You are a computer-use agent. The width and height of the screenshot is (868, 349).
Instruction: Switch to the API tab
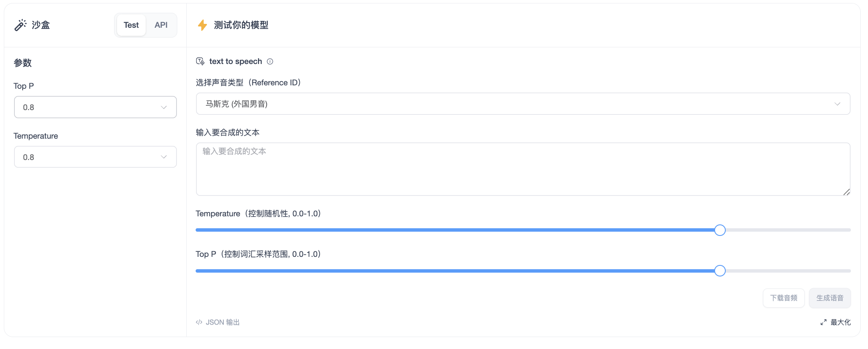click(x=161, y=25)
